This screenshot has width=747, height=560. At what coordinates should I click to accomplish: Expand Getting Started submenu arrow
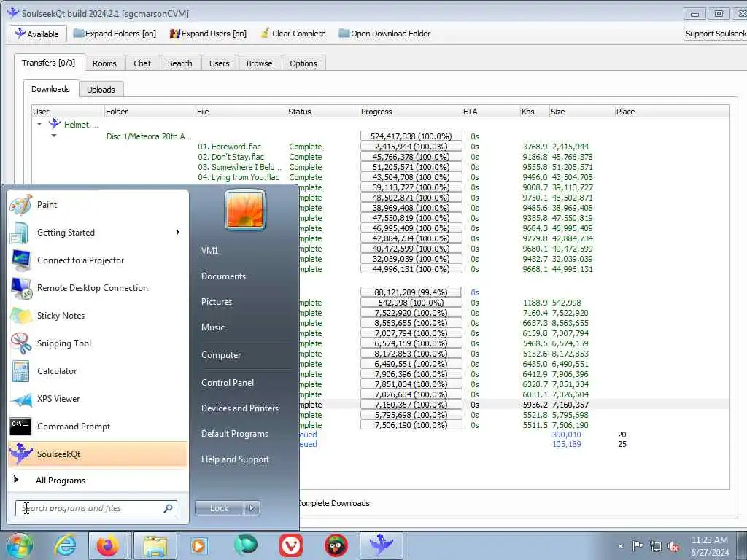tap(178, 233)
